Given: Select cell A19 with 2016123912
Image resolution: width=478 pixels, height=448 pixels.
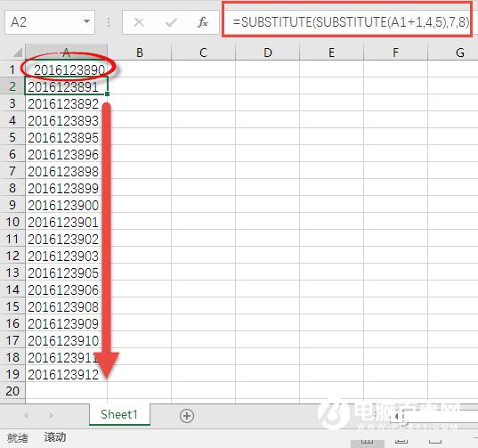Looking at the screenshot, I should click(66, 374).
